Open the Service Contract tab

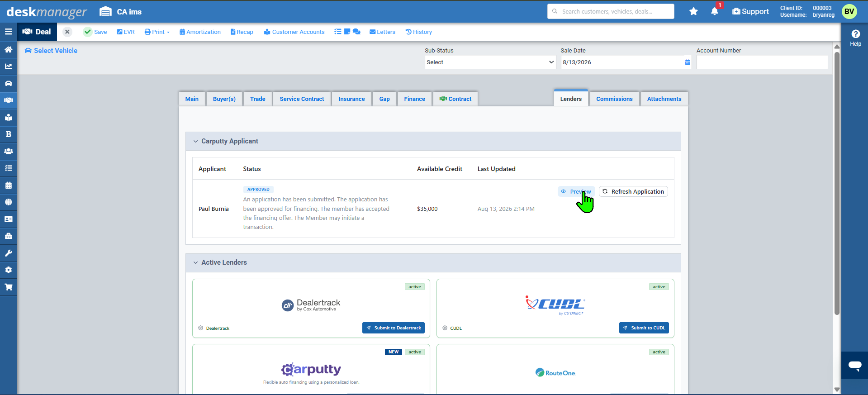tap(302, 99)
